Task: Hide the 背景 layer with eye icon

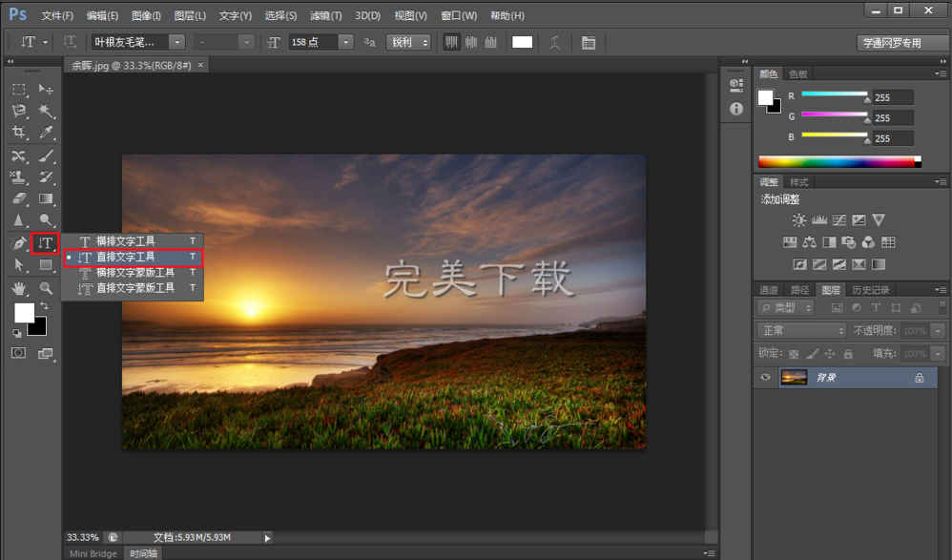Action: [x=765, y=378]
